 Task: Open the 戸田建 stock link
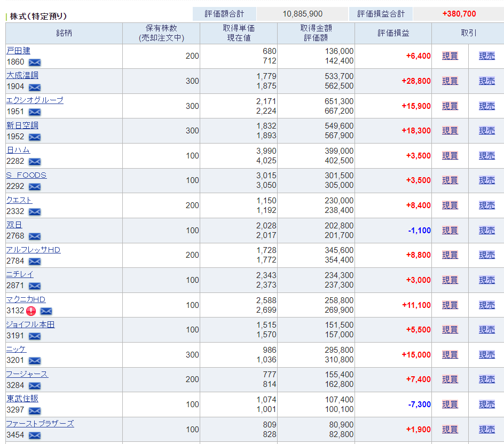pos(18,51)
